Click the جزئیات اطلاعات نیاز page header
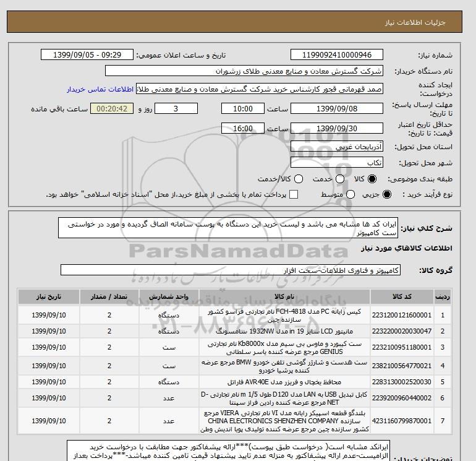The image size is (476, 461). (415, 22)
